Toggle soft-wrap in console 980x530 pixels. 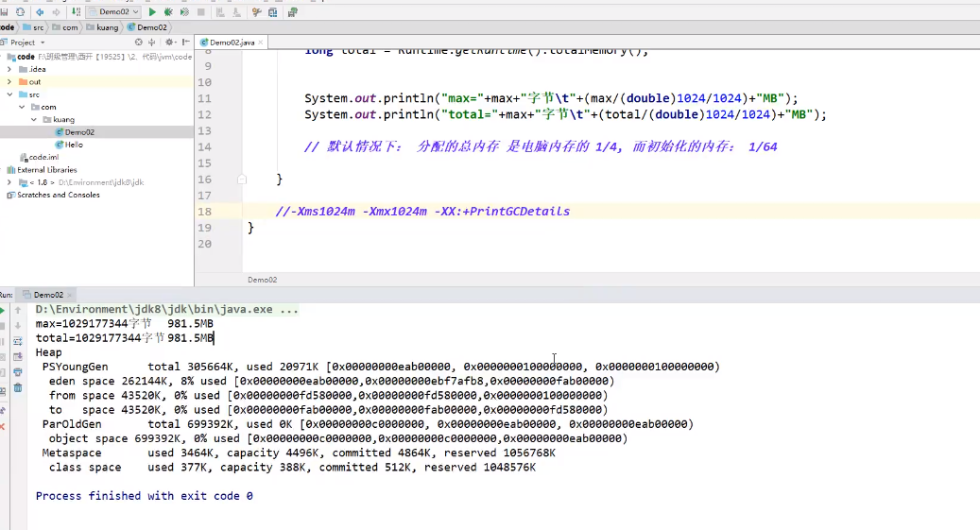pyautogui.click(x=18, y=341)
